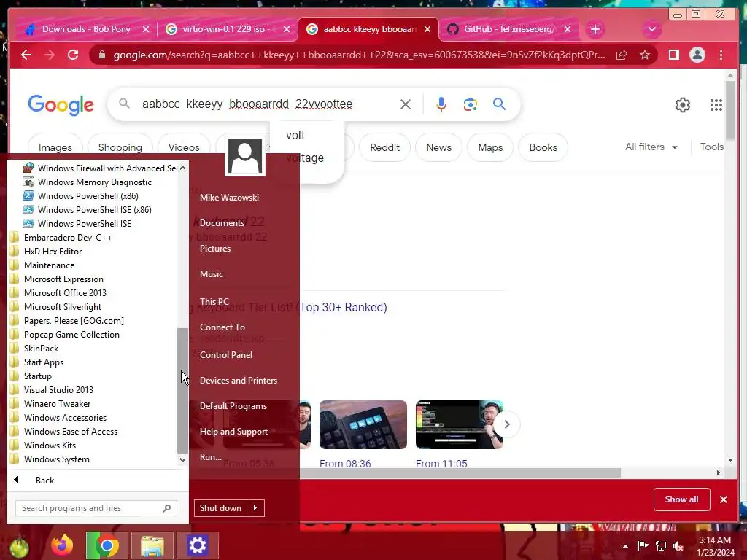The height and width of the screenshot is (560, 747).
Task: Click the Chrome address bar URL
Action: [x=359, y=55]
